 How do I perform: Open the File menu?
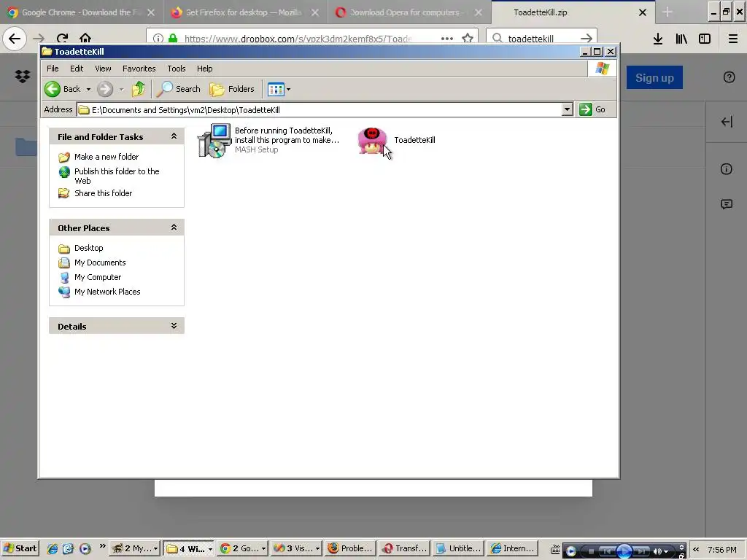[53, 69]
